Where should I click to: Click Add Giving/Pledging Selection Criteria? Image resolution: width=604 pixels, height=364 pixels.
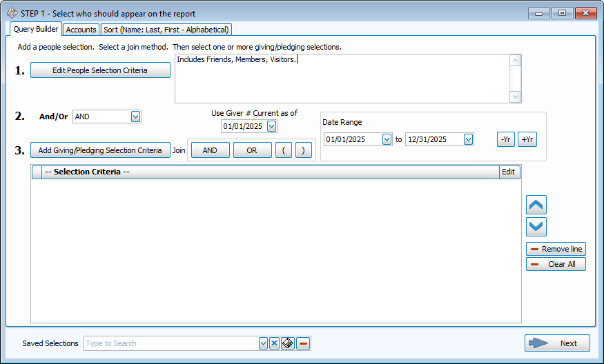point(100,150)
